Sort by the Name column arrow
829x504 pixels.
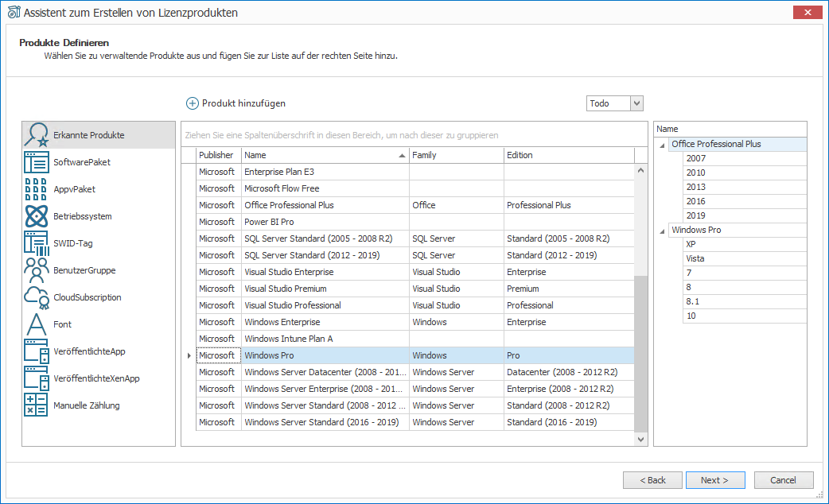coord(402,155)
